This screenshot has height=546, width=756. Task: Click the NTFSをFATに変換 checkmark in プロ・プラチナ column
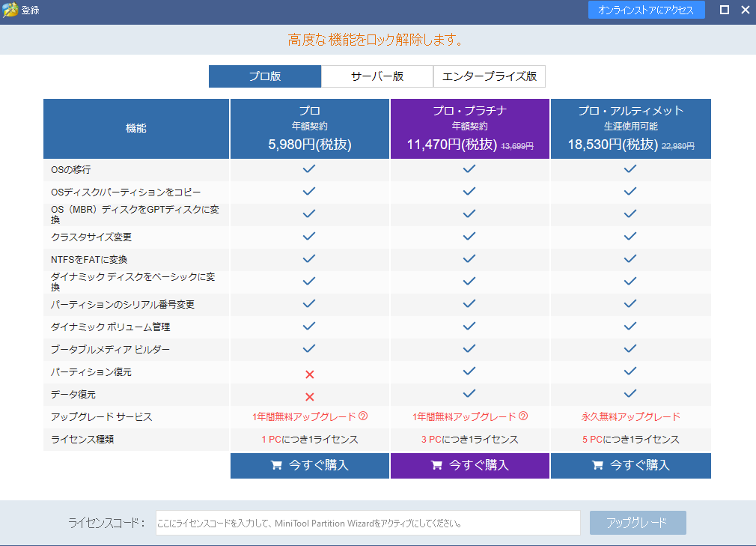469,258
